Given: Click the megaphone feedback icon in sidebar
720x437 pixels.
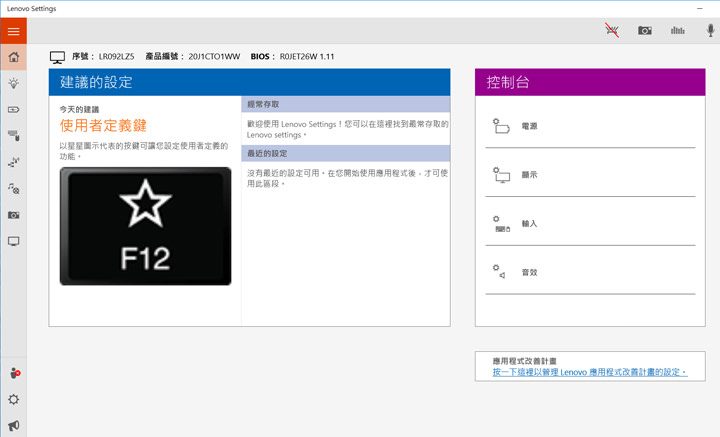Looking at the screenshot, I should 14,425.
